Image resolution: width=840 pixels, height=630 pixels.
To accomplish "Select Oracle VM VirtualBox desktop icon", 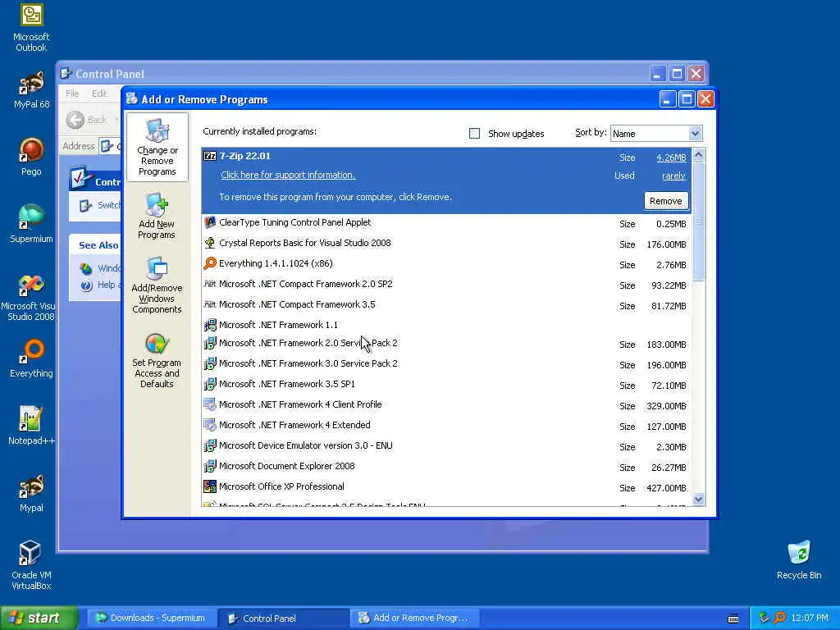I will point(31,564).
